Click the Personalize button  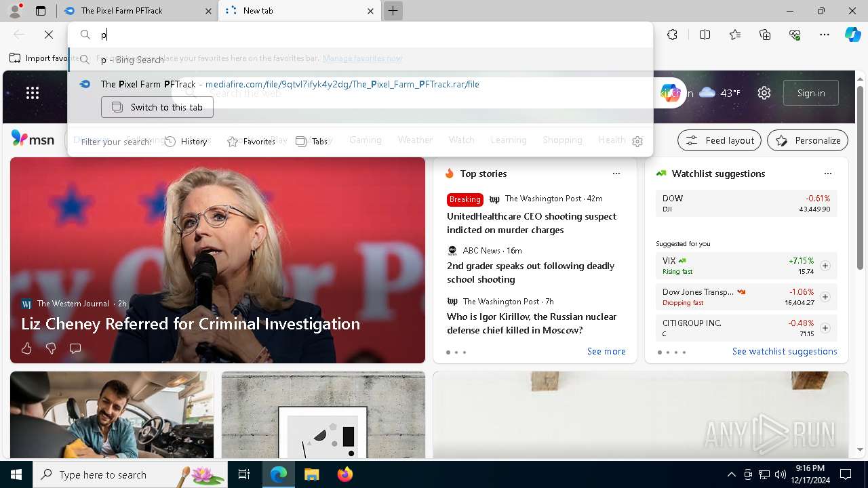[x=808, y=140]
